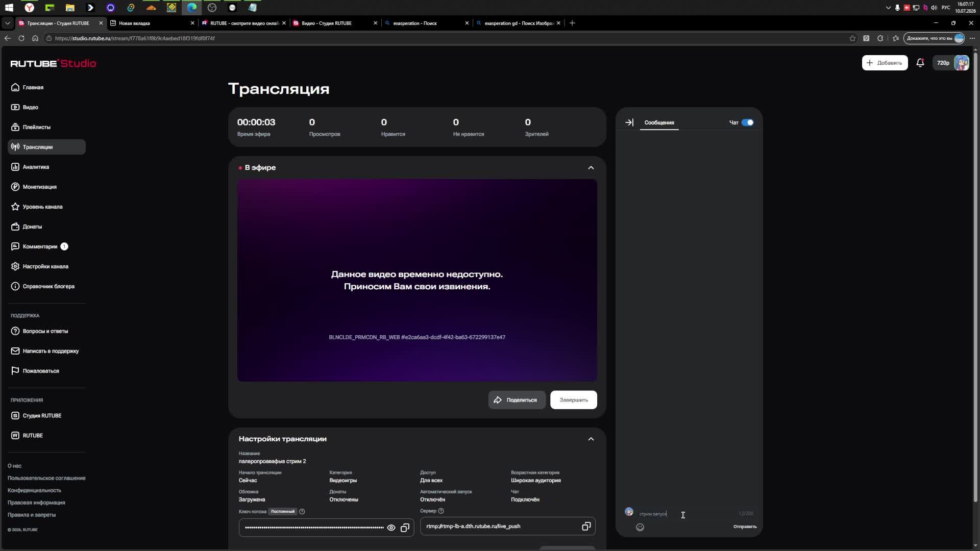The width and height of the screenshot is (980, 551).
Task: Click the Добавить button
Action: [x=885, y=63]
